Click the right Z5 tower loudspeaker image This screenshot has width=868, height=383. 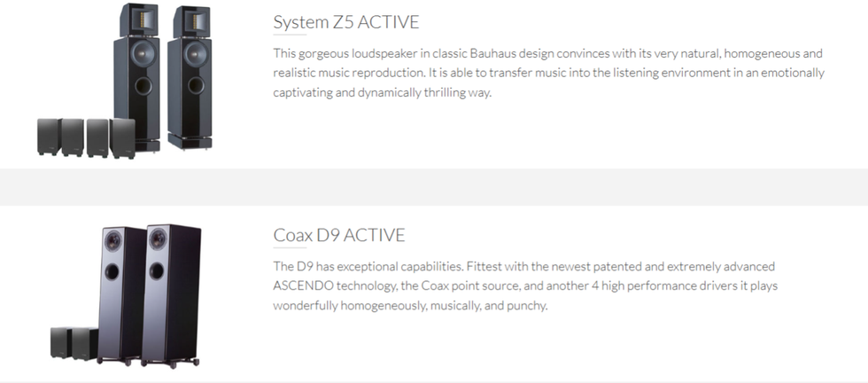tap(190, 78)
